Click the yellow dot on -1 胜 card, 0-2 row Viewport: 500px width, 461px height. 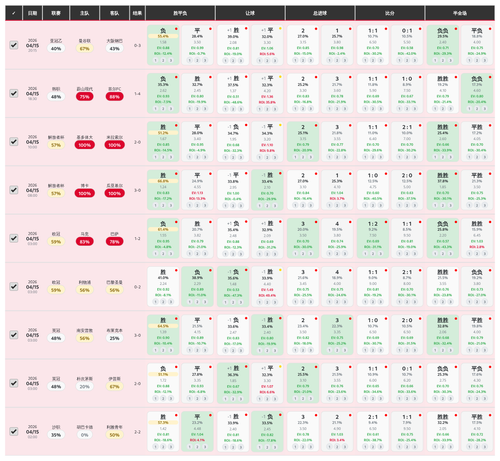pyautogui.click(x=280, y=270)
